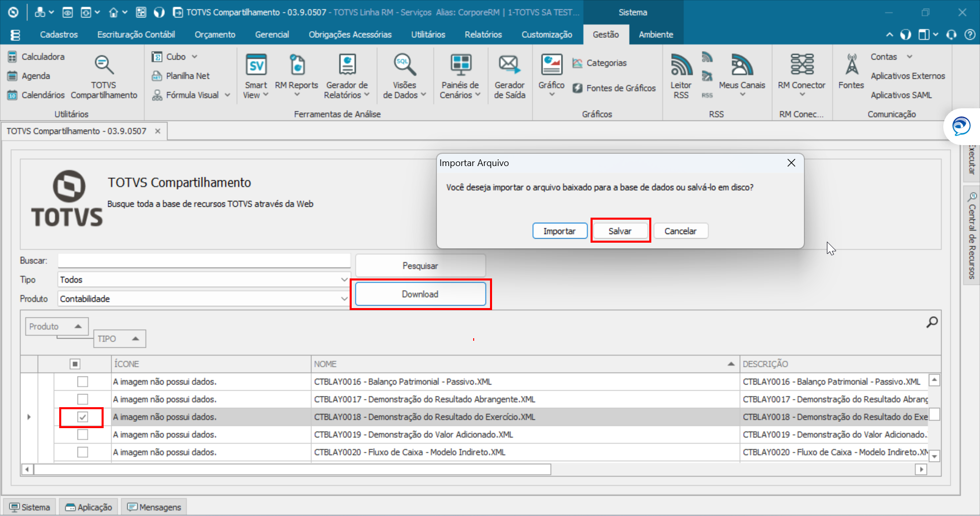Screen dimensions: 980x516
Task: Expand the Tipo dropdown showing Todos
Action: coord(345,280)
